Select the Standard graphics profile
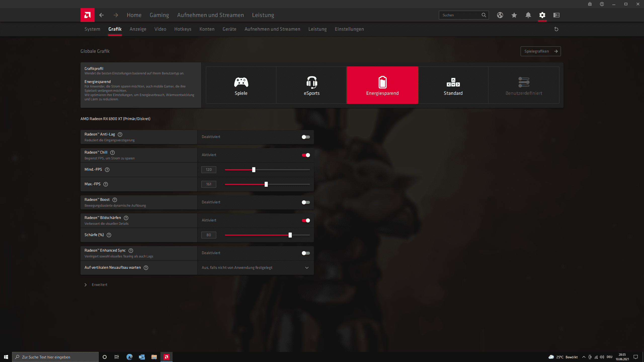644x362 pixels. point(453,85)
